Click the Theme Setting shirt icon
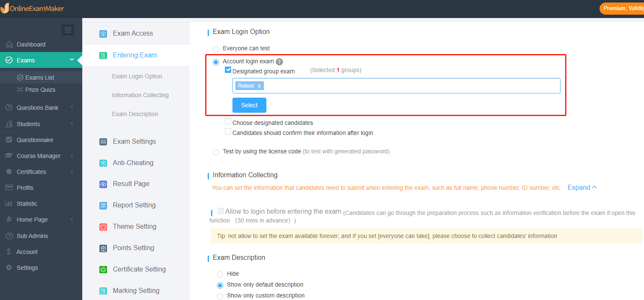The height and width of the screenshot is (300, 644). pyautogui.click(x=103, y=227)
